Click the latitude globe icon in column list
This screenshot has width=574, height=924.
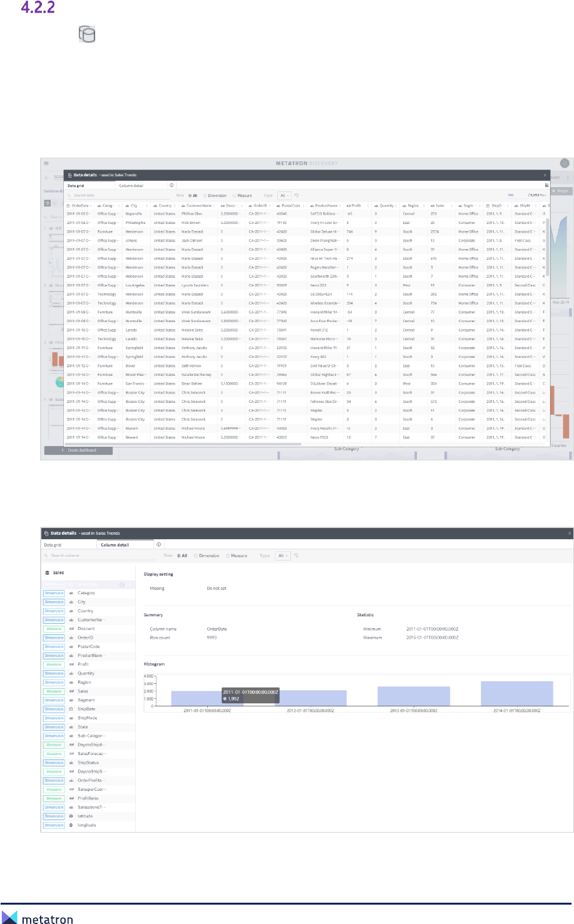point(71,816)
